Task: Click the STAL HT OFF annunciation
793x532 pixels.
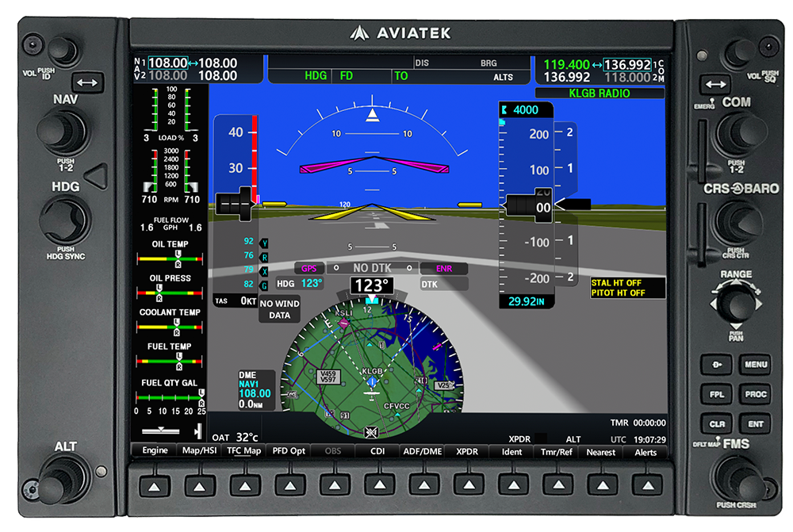Action: [616, 283]
